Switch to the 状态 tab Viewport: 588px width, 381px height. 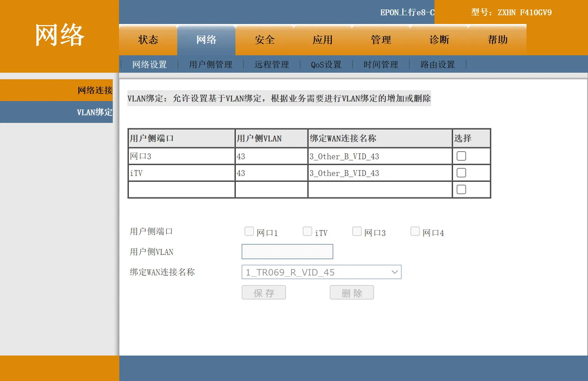[x=148, y=40]
